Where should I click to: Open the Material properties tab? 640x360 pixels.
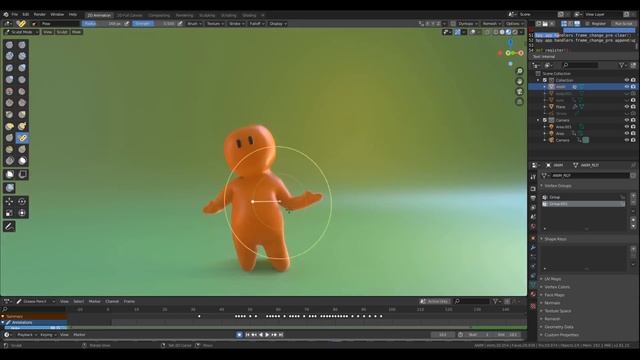[533, 294]
